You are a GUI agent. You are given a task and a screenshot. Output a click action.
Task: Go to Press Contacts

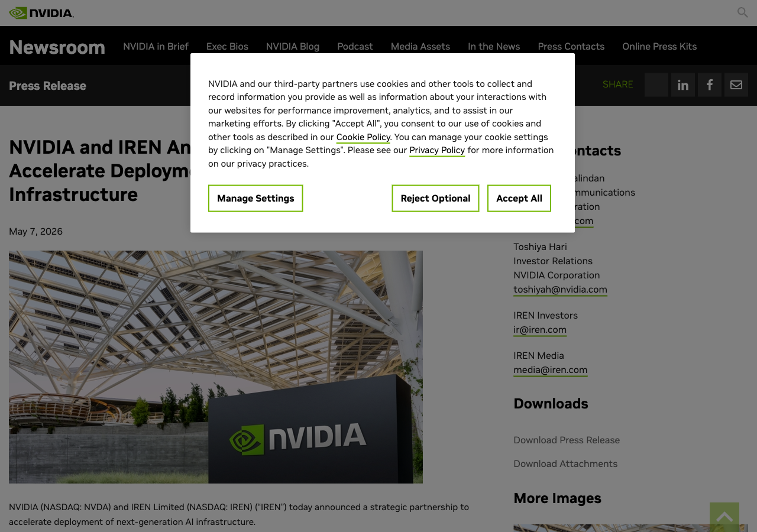pos(571,46)
